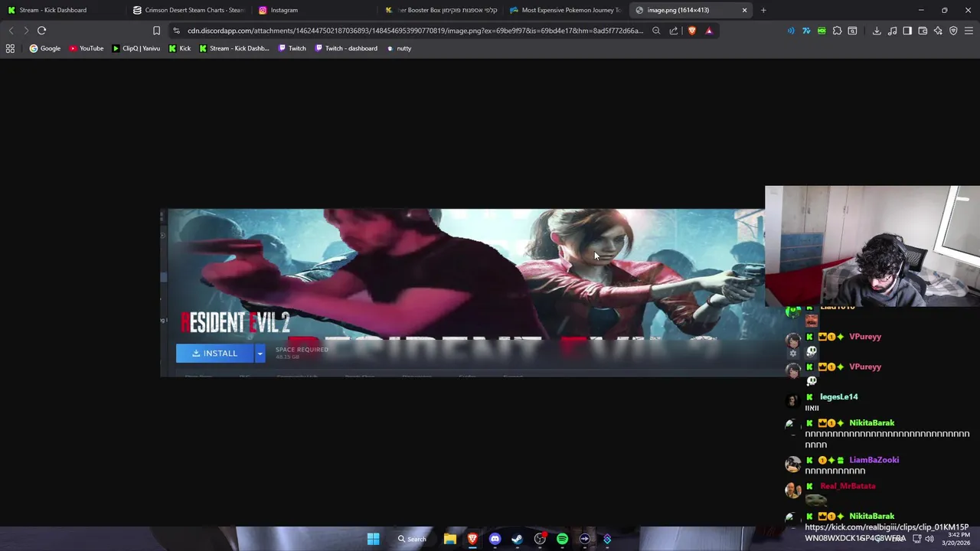Viewport: 980px width, 551px height.
Task: Bookmark this page with the bookmark icon
Action: [x=156, y=31]
